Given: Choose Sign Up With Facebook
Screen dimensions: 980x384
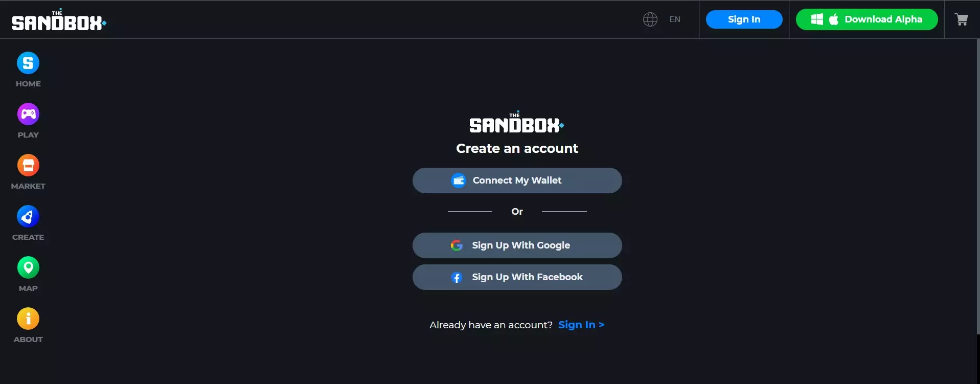Looking at the screenshot, I should coord(517,277).
